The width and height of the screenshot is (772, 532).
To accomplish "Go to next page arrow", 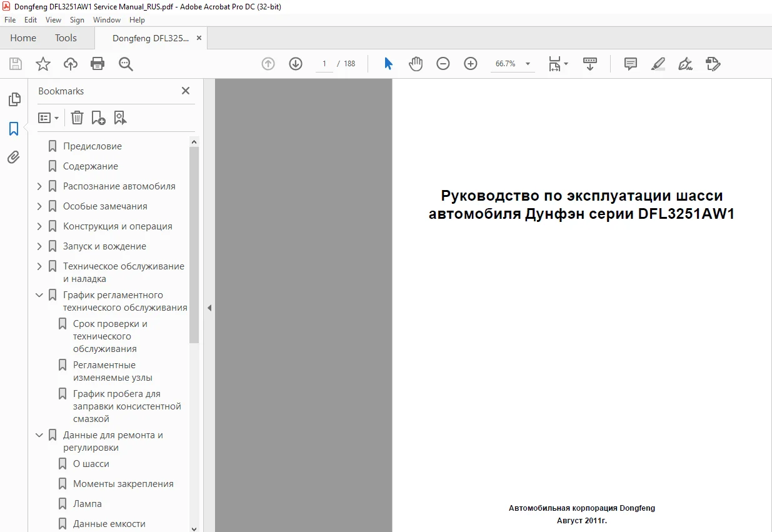I will click(x=296, y=64).
